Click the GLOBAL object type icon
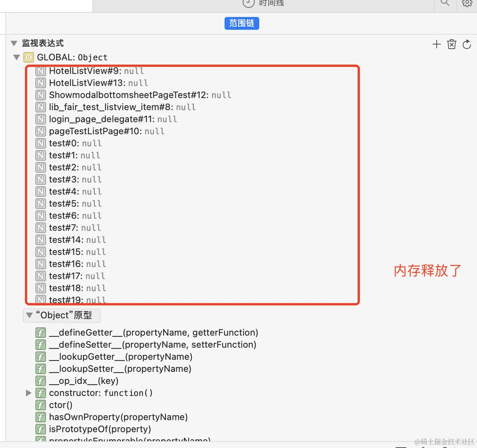The width and height of the screenshot is (477, 448). pos(28,57)
